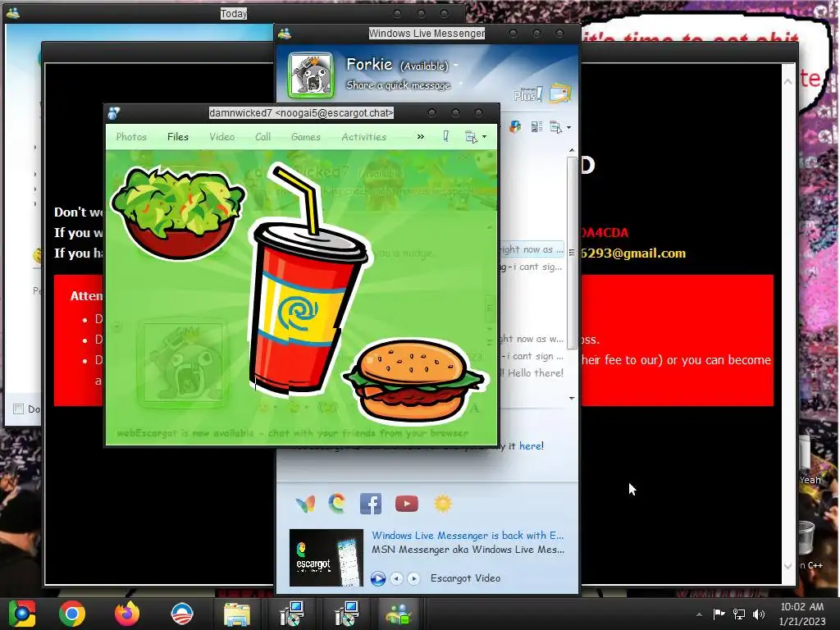Click scroll-down arrow of Messenger contact list
This screenshot has width=840, height=630.
click(x=572, y=398)
